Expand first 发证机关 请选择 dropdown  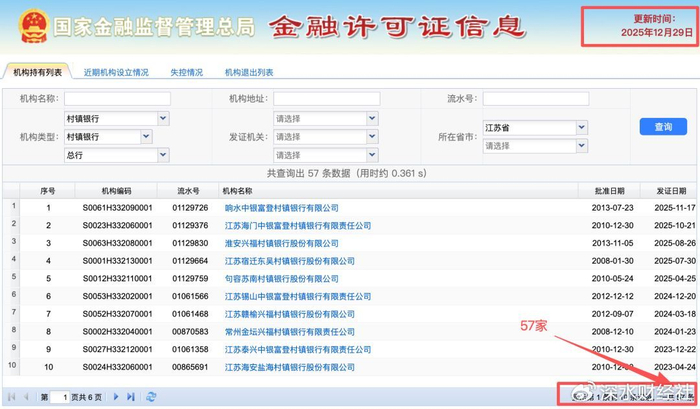pos(372,118)
